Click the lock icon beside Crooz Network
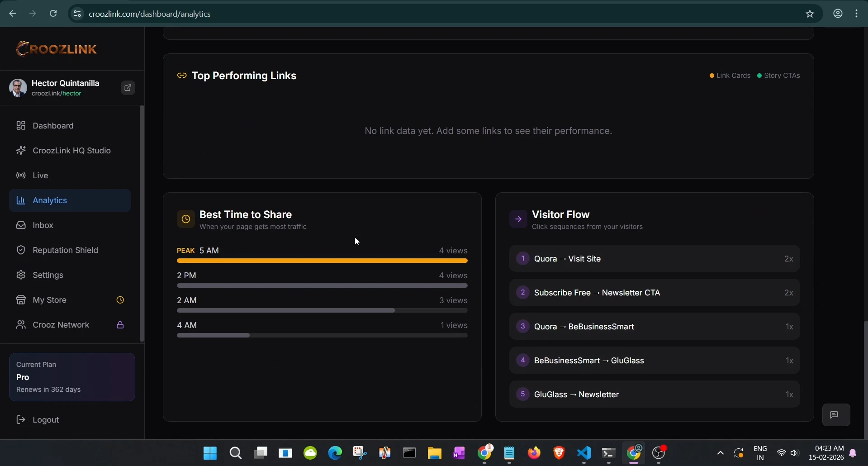868x466 pixels. tap(119, 324)
